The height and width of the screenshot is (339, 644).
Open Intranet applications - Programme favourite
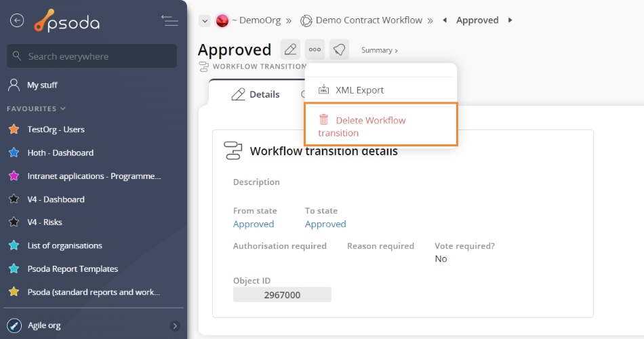(x=94, y=176)
